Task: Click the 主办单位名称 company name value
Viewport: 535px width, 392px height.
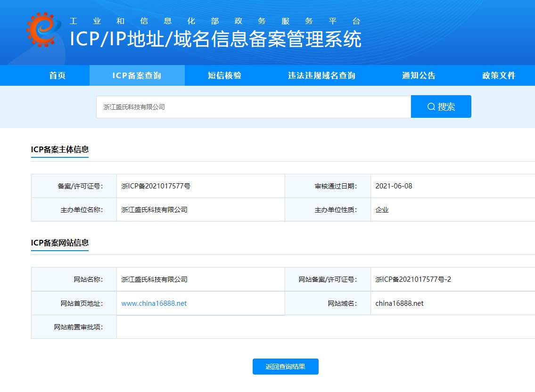Action: [155, 210]
